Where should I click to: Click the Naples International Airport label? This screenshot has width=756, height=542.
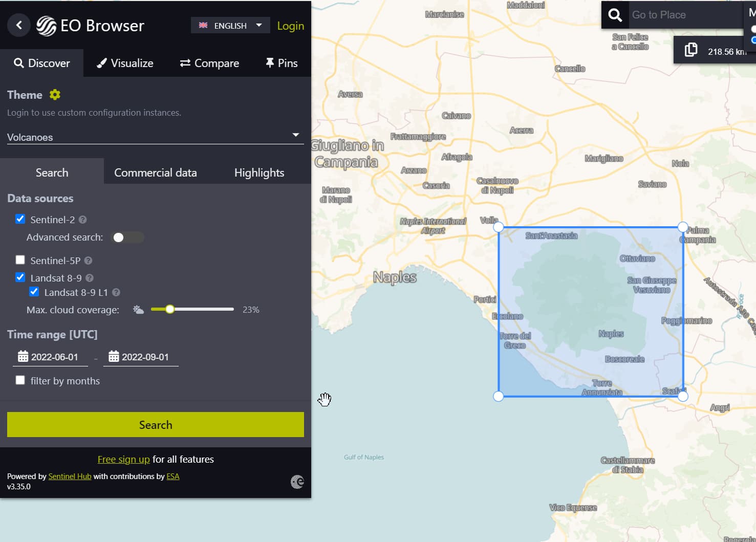pos(433,226)
